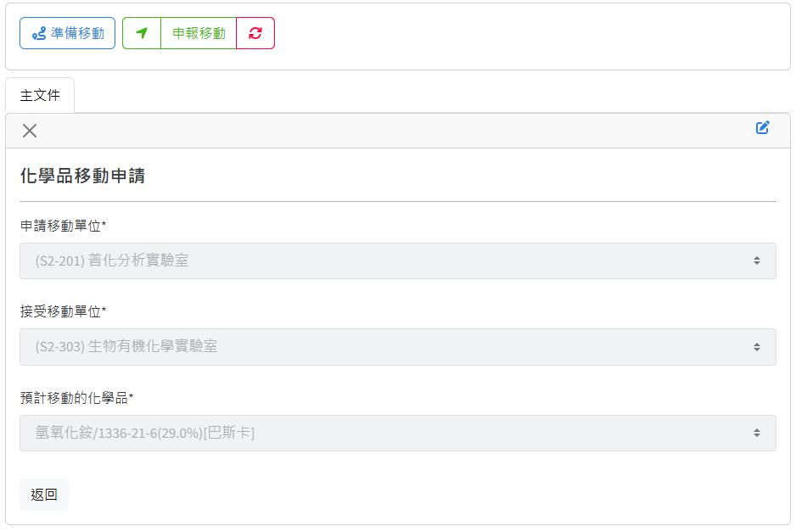Open the 預計移動的化學品 dropdown
The height and width of the screenshot is (532, 796).
point(398,433)
